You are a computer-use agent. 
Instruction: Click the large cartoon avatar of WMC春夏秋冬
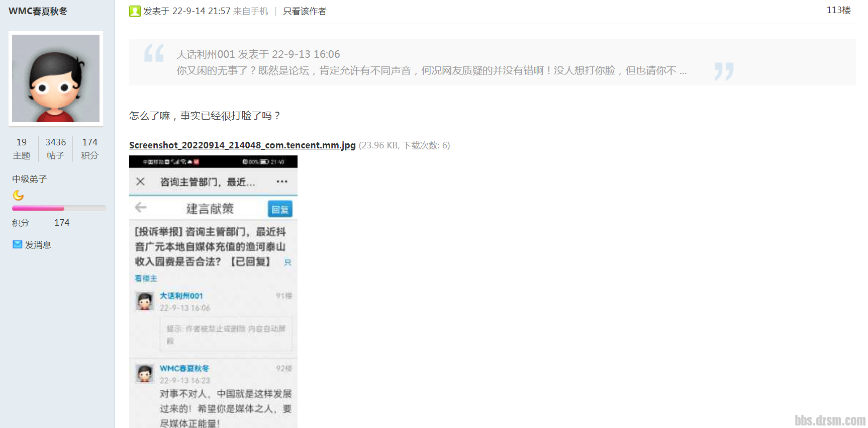pyautogui.click(x=56, y=78)
